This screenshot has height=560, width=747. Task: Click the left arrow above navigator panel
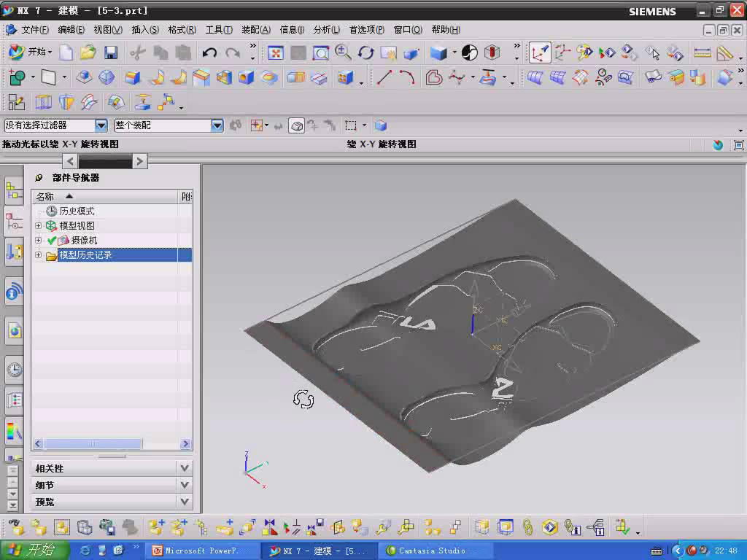pos(71,161)
